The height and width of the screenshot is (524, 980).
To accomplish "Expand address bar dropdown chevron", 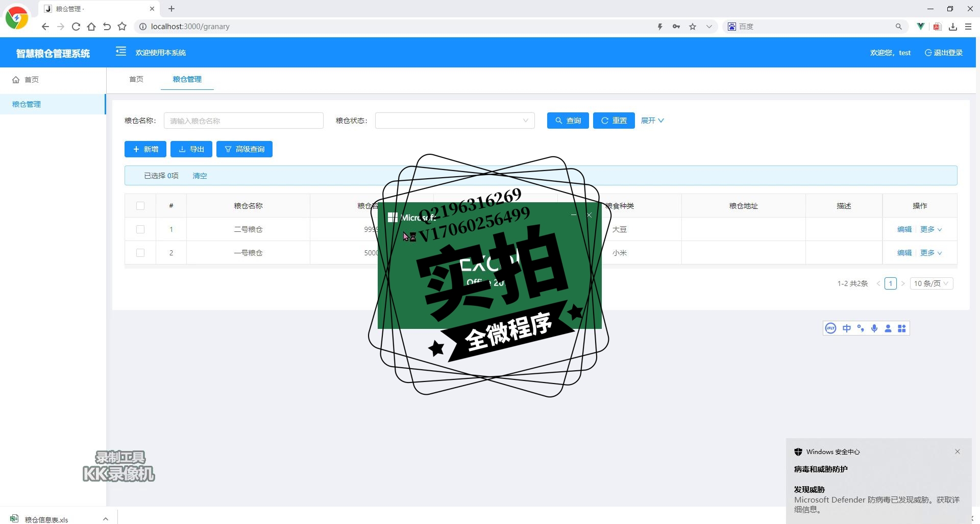I will point(709,27).
